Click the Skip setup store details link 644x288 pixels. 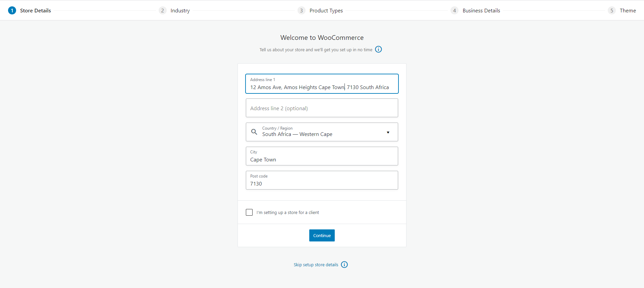click(316, 265)
